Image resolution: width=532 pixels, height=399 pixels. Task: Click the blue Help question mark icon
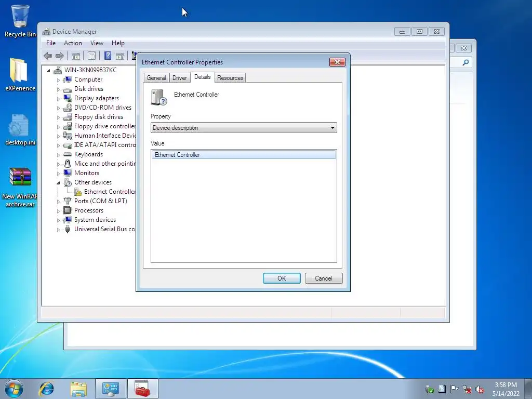(108, 56)
